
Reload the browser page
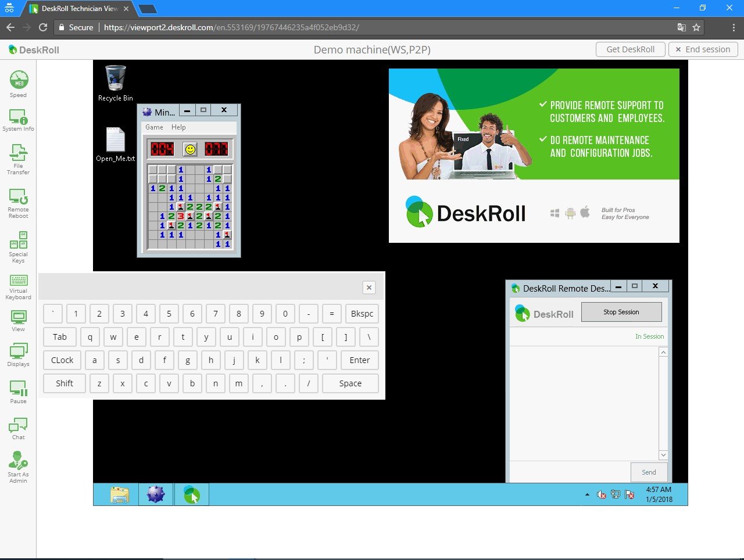click(x=43, y=27)
